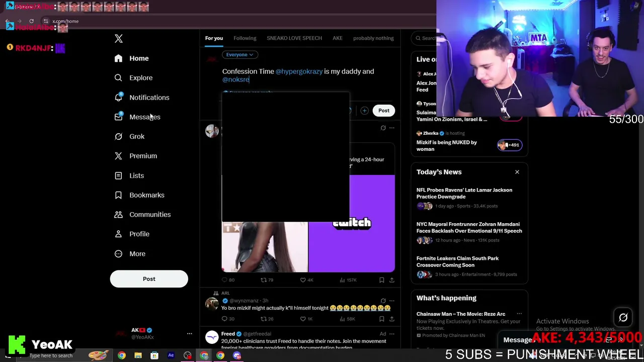Viewport: 644px width, 362px height.
Task: Click the search box on X
Action: 425,38
